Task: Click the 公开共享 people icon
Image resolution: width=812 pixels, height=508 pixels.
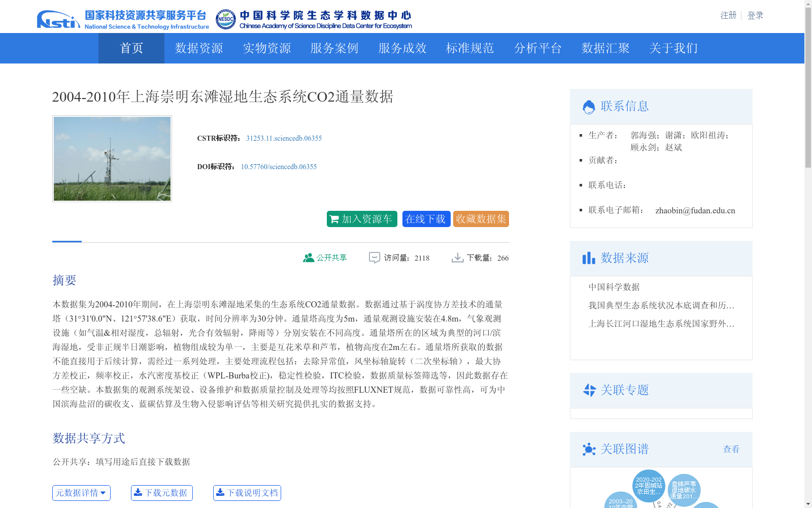Action: pyautogui.click(x=308, y=258)
